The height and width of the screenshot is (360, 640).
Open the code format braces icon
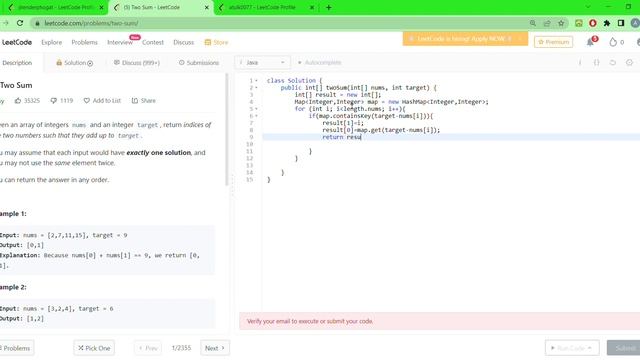pos(596,62)
